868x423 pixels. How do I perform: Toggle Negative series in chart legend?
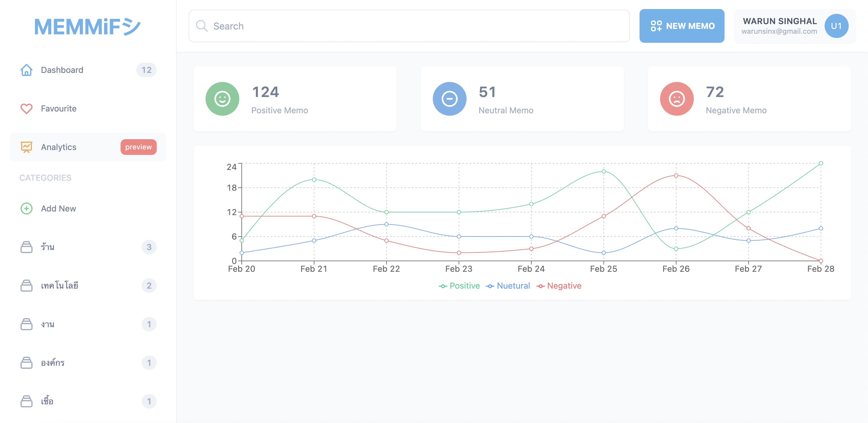pos(559,286)
